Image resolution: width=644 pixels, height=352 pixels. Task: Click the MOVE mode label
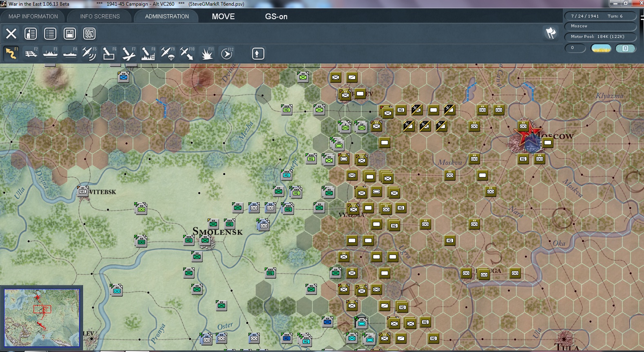(224, 16)
